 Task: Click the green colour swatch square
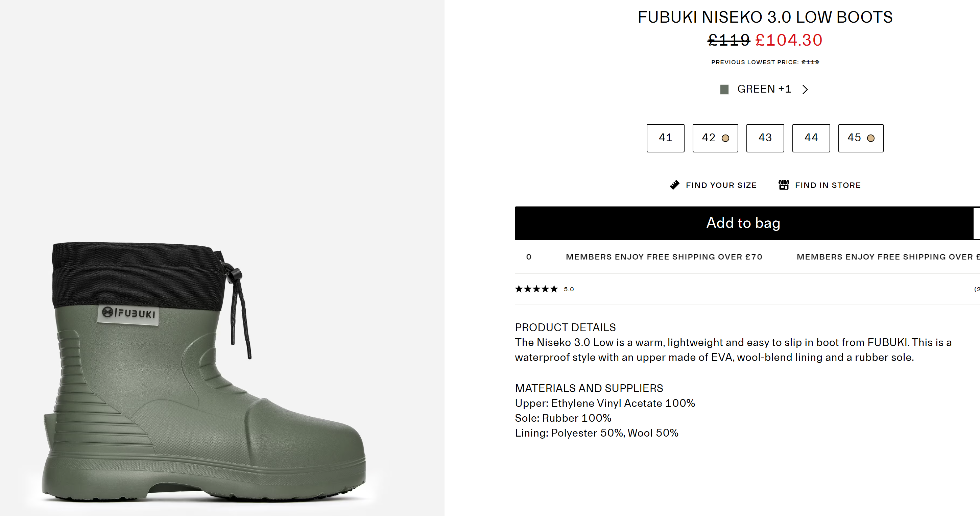[x=724, y=90]
